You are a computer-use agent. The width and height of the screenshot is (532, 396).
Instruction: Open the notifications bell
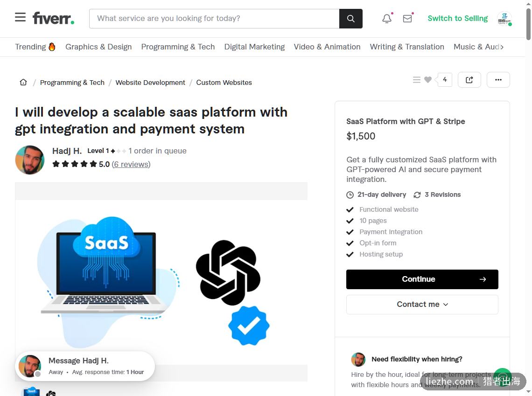point(387,19)
